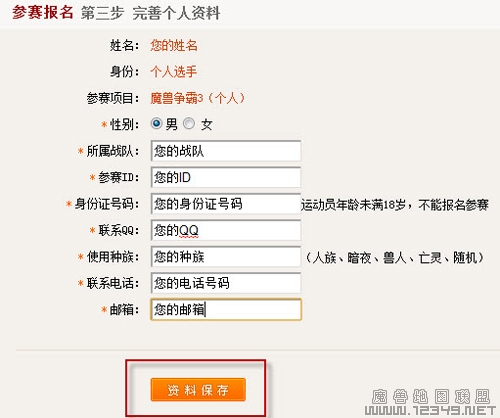Screen dimensions: 500x418
Task: Click the 身份证号码 input field
Action: (226, 204)
